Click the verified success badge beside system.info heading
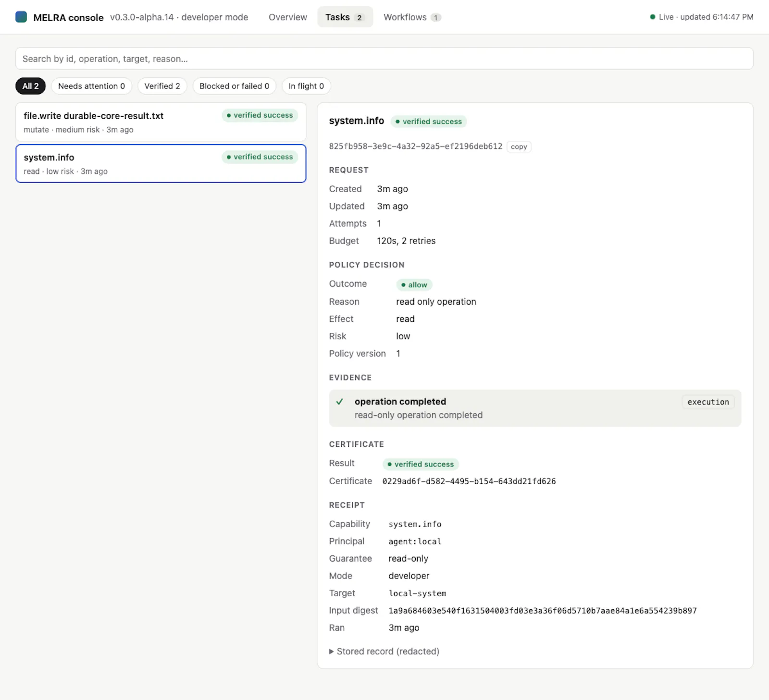Image resolution: width=769 pixels, height=700 pixels. tap(428, 122)
